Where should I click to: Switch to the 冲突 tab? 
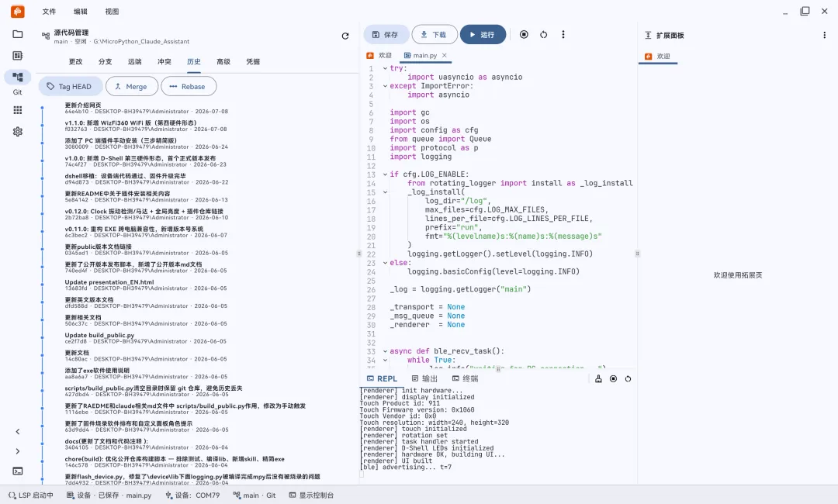point(164,61)
